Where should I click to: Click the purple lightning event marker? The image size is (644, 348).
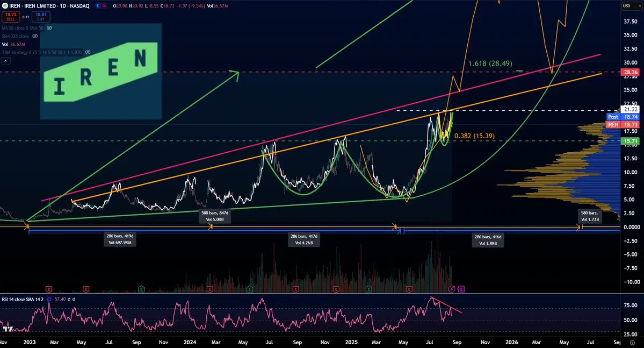[452, 289]
